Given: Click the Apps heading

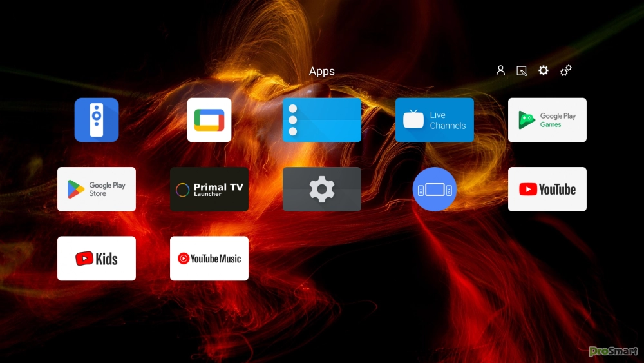Looking at the screenshot, I should pos(322,72).
